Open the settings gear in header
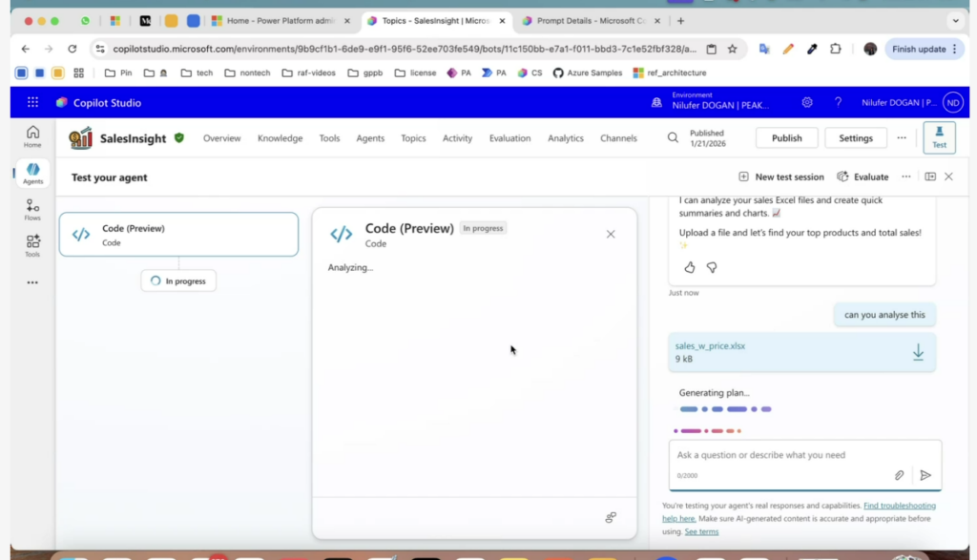 [x=807, y=102]
